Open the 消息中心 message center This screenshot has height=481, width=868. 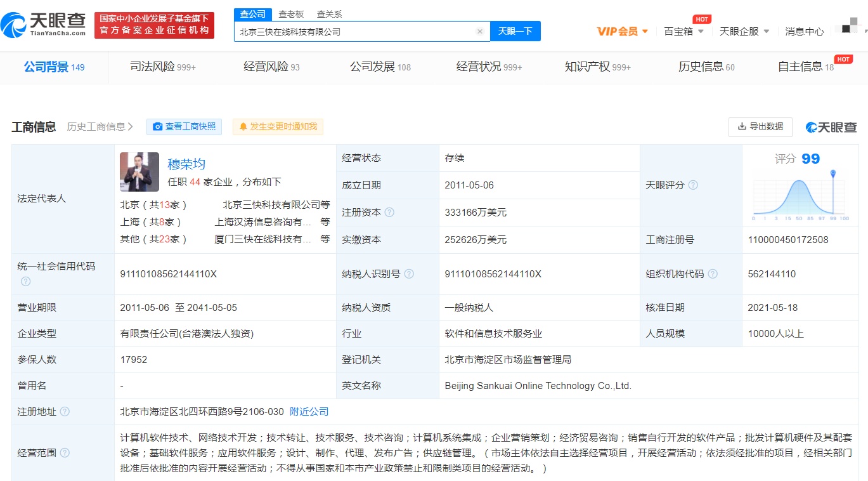[804, 31]
